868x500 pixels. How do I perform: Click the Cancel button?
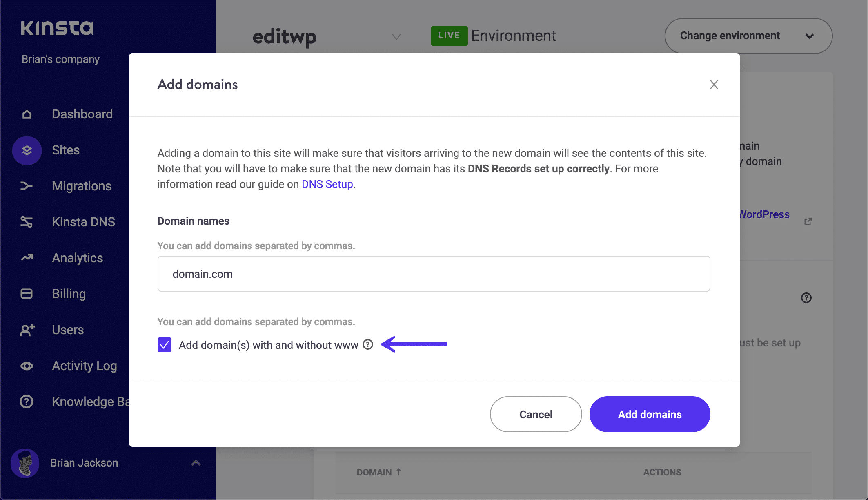[x=535, y=414]
